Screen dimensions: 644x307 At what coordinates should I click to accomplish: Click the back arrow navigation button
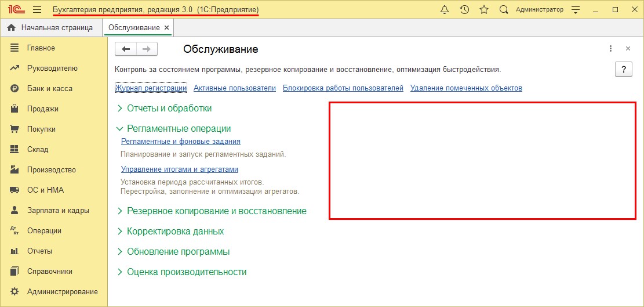coord(126,49)
